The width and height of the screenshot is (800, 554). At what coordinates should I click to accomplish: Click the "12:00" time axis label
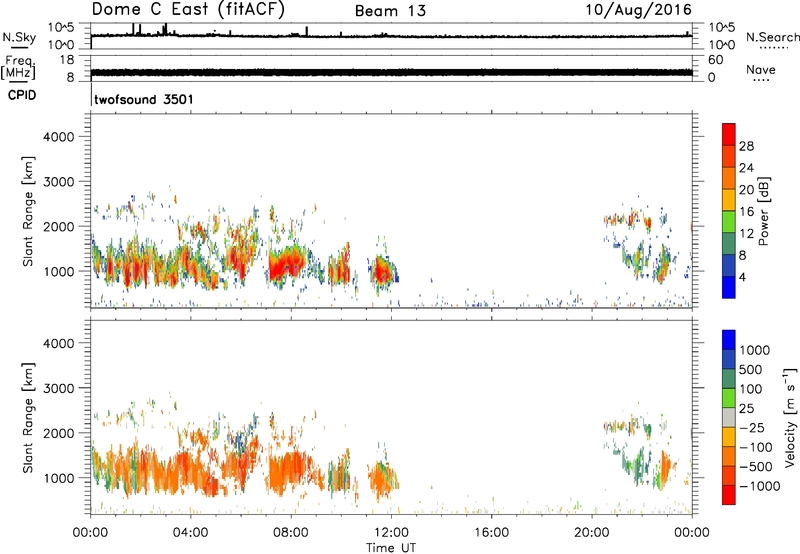click(x=391, y=533)
